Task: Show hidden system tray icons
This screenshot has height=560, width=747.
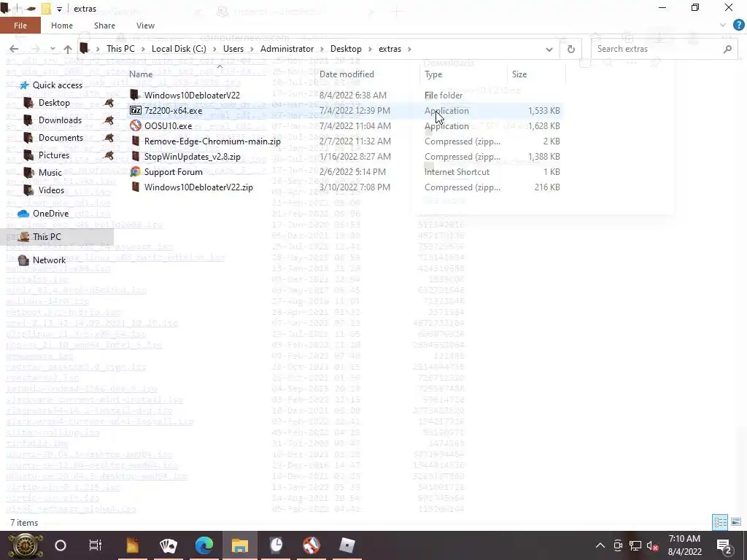Action: point(600,545)
